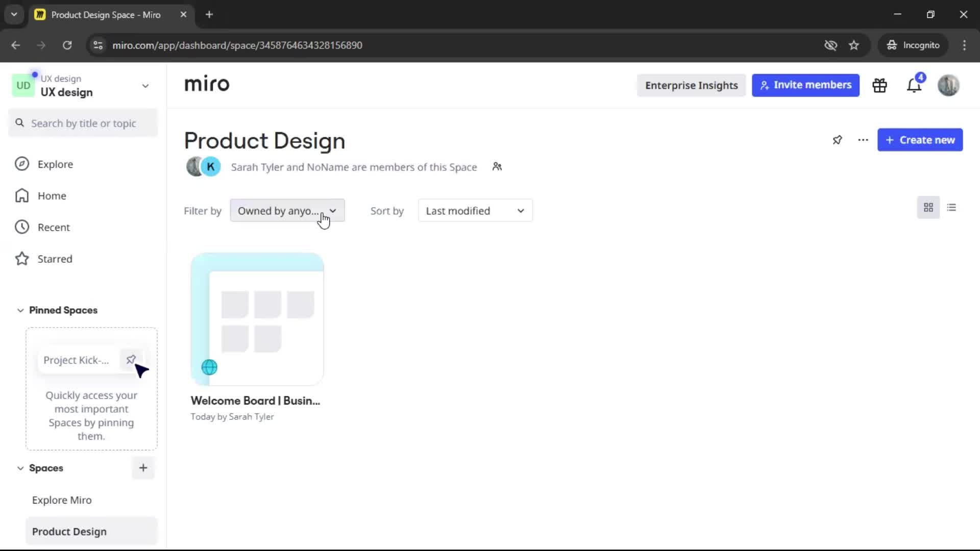The image size is (980, 551).
Task: Click the members of this Space text
Action: 354,167
